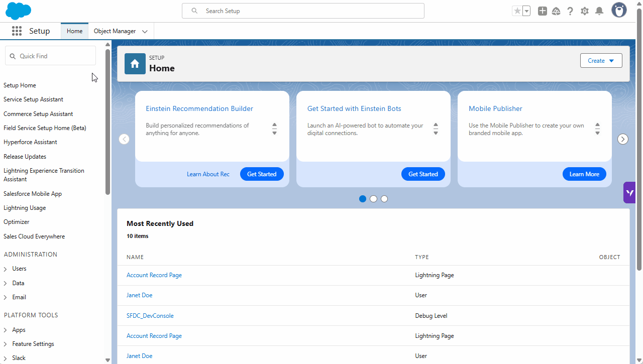The height and width of the screenshot is (364, 643).
Task: Expand the Users tree section
Action: click(x=5, y=269)
